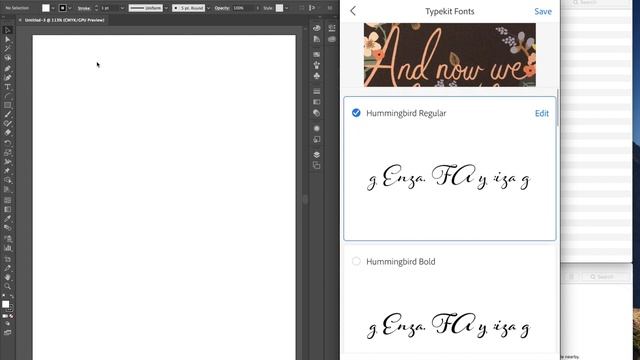Expand the Opacity value arrow
The height and width of the screenshot is (360, 640).
click(x=258, y=8)
